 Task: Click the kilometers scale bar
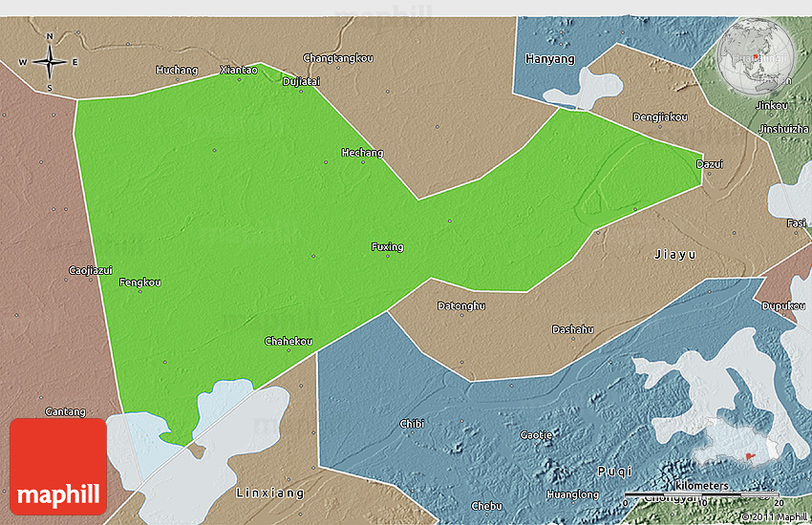702,493
